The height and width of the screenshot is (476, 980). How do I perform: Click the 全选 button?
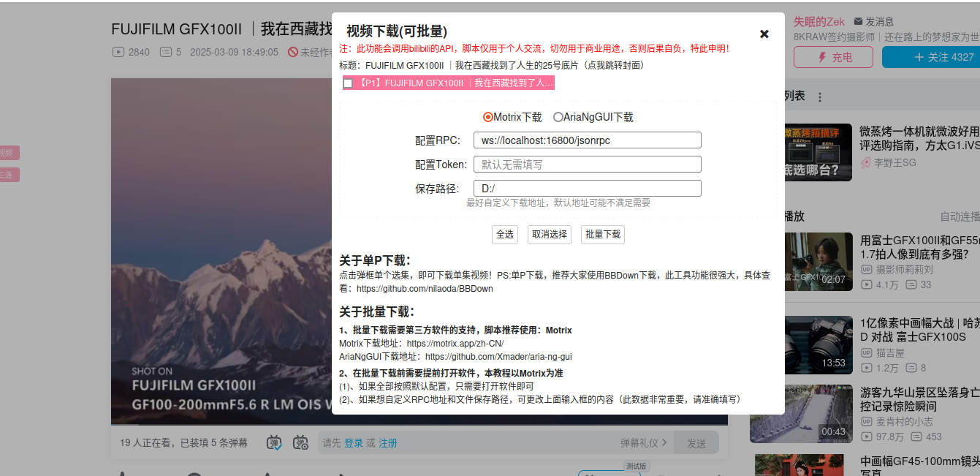[505, 235]
